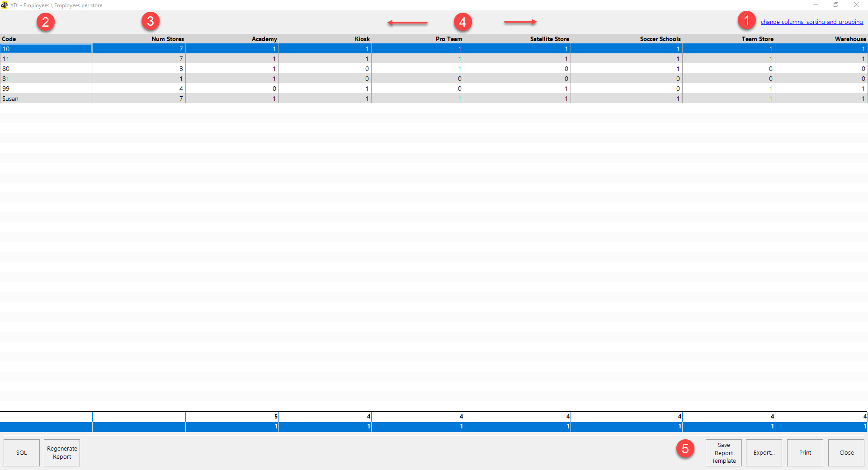Click the Pro Team column header
The height and width of the screenshot is (470, 868).
point(418,39)
